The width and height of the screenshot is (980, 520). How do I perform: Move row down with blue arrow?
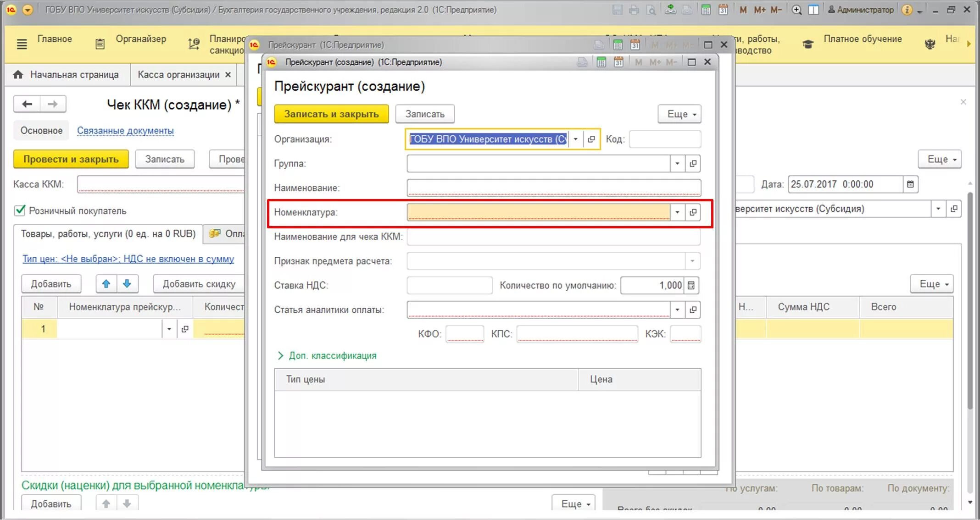[x=127, y=284]
